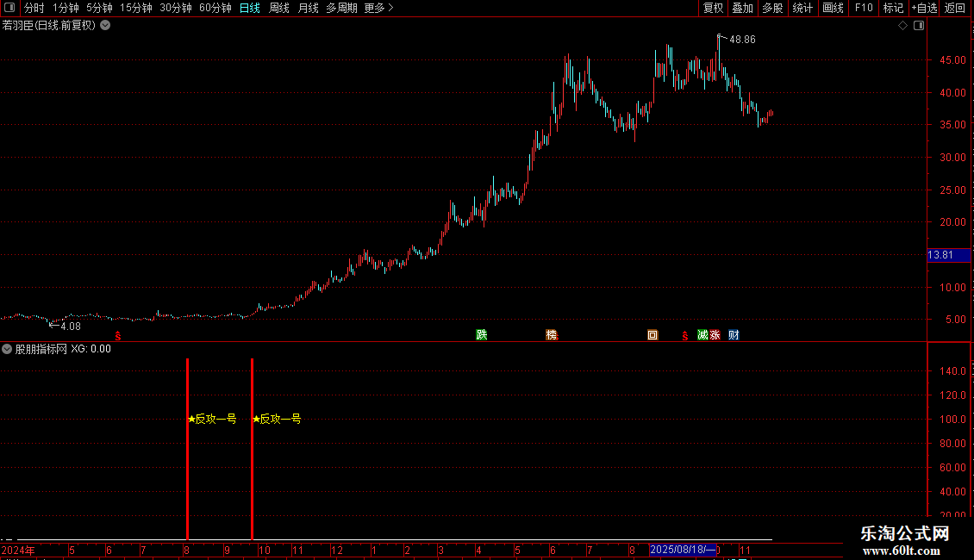The image size is (974, 560).
Task: Select the 15分钟 period tab
Action: tap(135, 8)
